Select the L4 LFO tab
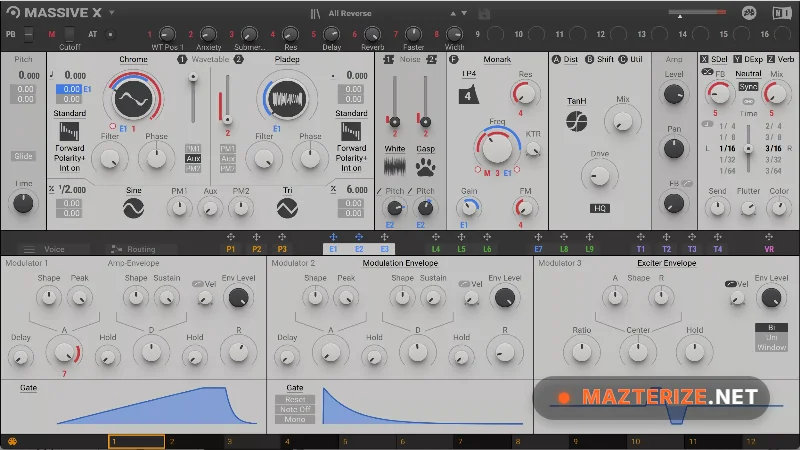Viewport: 800px width, 450px height. click(x=436, y=249)
